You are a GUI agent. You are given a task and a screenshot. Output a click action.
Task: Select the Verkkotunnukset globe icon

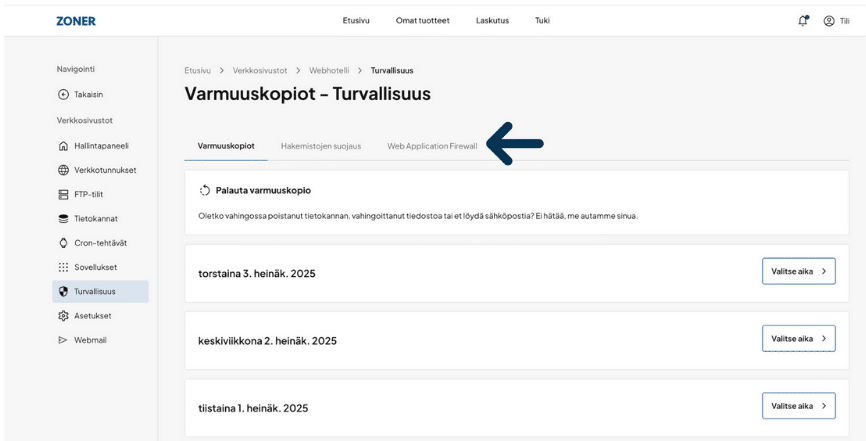point(64,169)
